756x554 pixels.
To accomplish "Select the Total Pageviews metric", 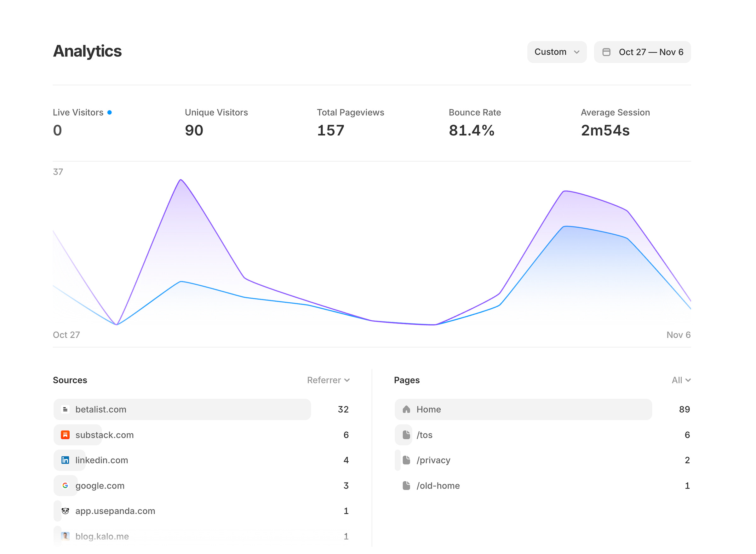I will (x=350, y=123).
